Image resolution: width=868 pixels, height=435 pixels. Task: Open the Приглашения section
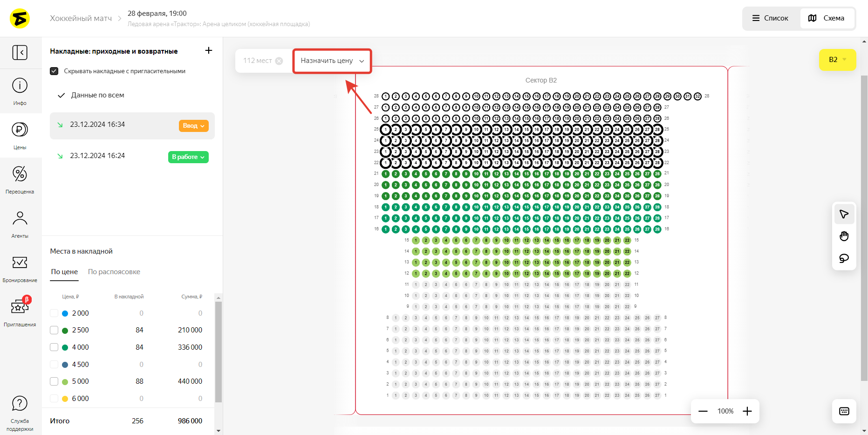click(x=20, y=311)
